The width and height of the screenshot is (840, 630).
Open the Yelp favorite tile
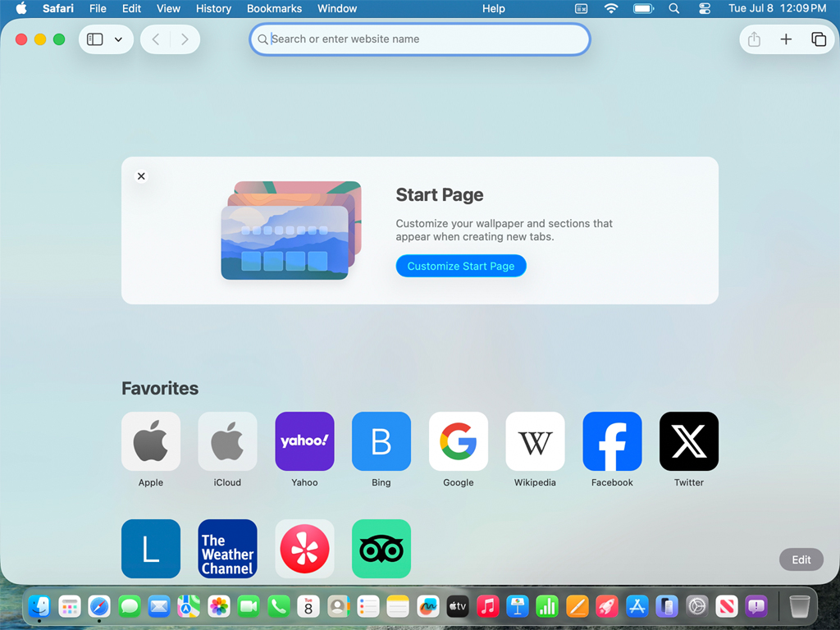coord(304,549)
